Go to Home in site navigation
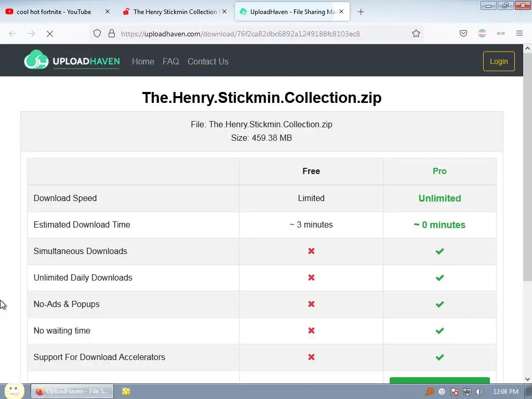 coord(143,61)
